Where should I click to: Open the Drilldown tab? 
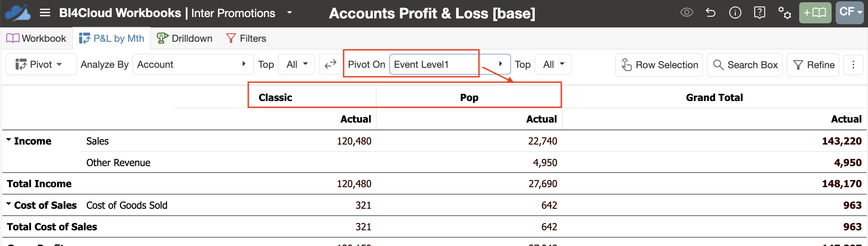(184, 39)
